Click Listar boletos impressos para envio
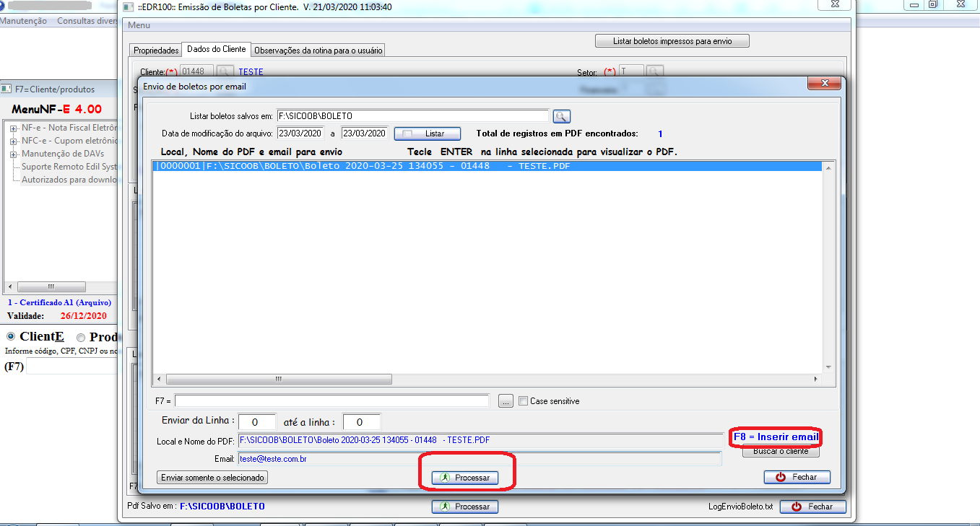Image resolution: width=980 pixels, height=526 pixels. coord(672,41)
